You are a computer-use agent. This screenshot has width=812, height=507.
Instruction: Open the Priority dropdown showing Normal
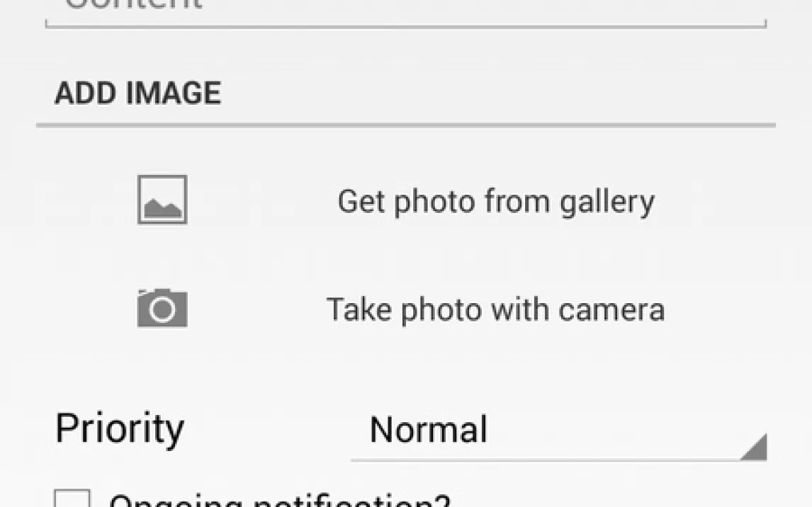pos(558,431)
